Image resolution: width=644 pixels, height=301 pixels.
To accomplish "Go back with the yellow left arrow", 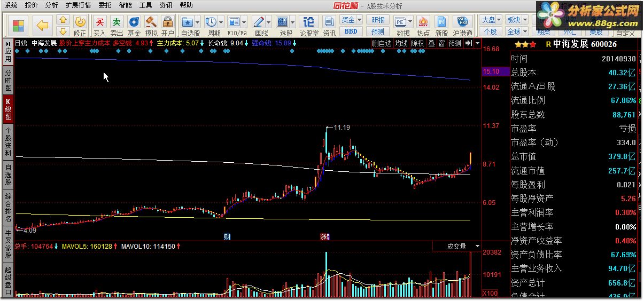I will click(43, 25).
